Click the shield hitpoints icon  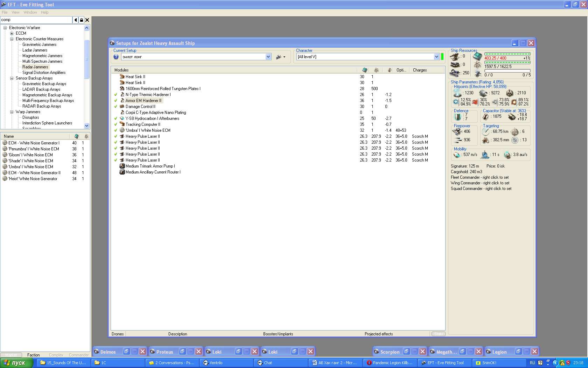[x=457, y=93]
